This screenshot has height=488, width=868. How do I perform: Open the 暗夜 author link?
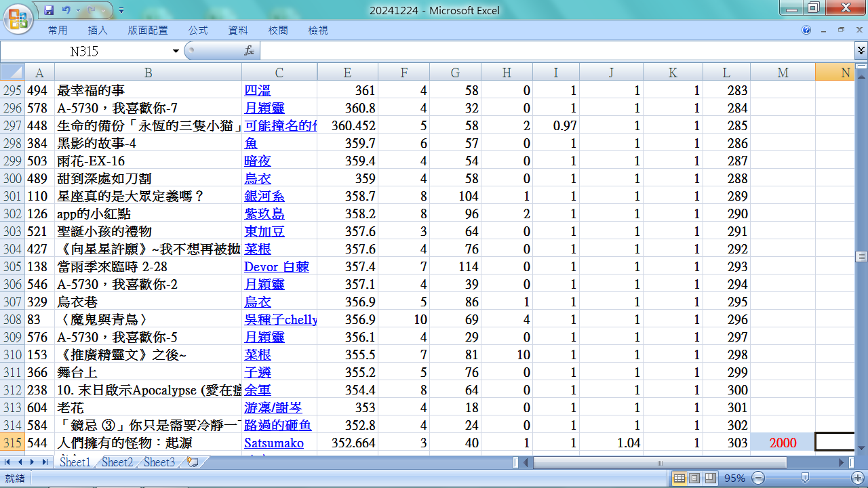point(258,161)
